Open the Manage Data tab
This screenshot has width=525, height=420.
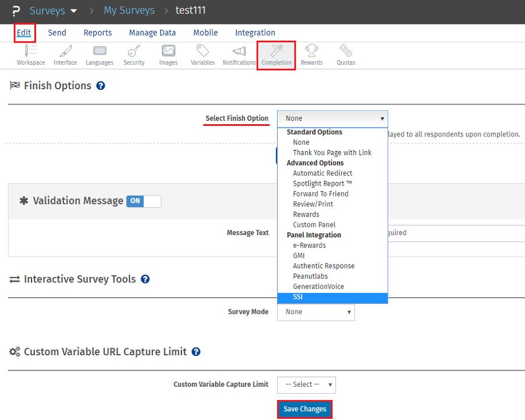click(152, 33)
